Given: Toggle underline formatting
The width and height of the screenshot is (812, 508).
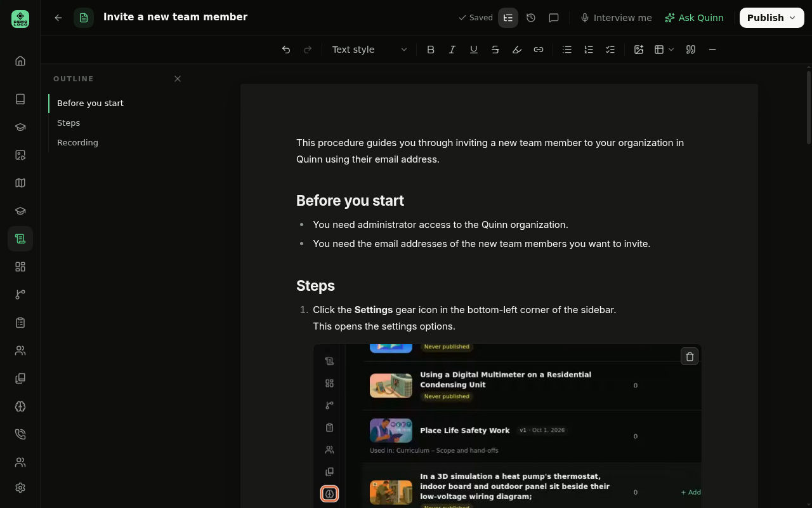Looking at the screenshot, I should (x=474, y=50).
